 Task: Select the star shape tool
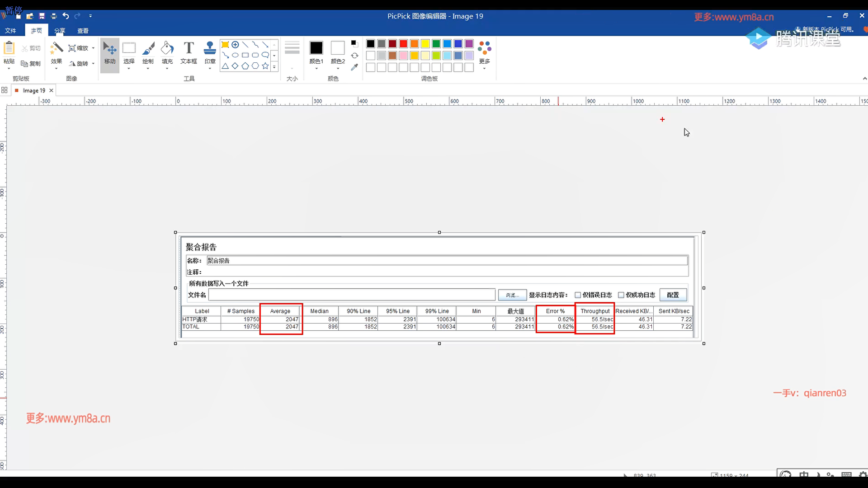pos(265,66)
